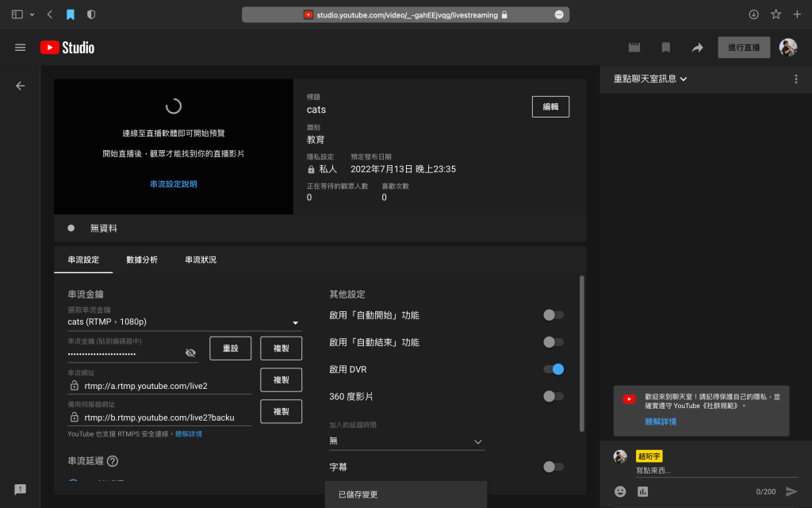Viewport: 812px width, 508px height.
Task: Switch to the 數據分析 tab
Action: [142, 260]
